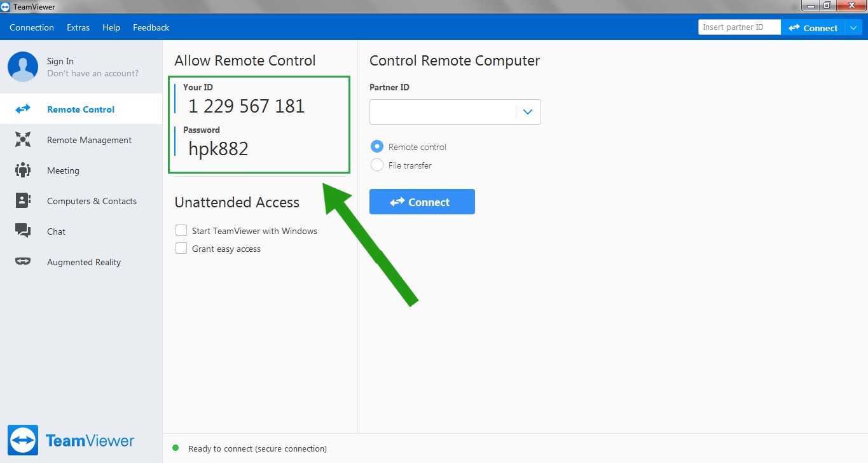Click the Sign In link
This screenshot has height=463, width=868.
60,61
